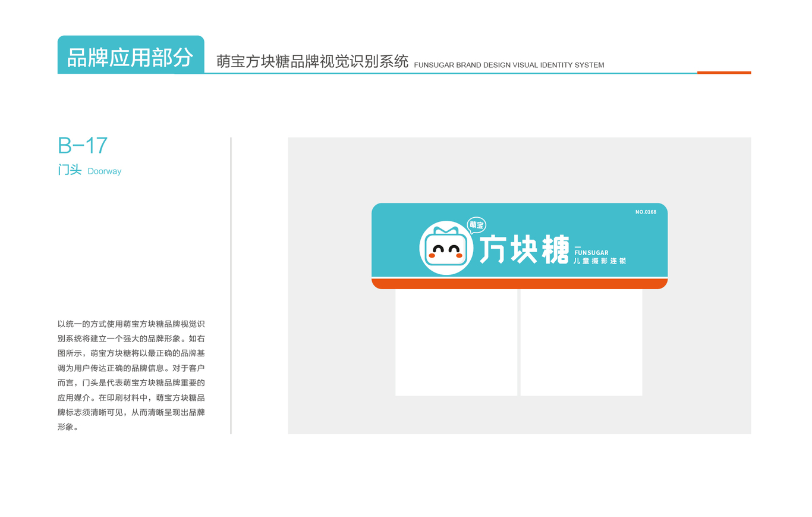Click the smiling cube mascot logo icon

(446, 247)
